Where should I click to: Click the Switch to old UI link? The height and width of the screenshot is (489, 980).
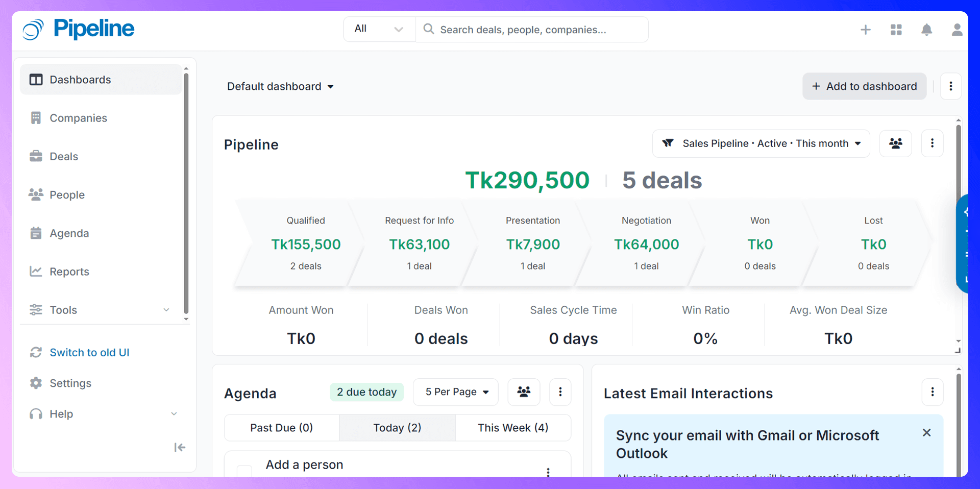click(x=89, y=352)
